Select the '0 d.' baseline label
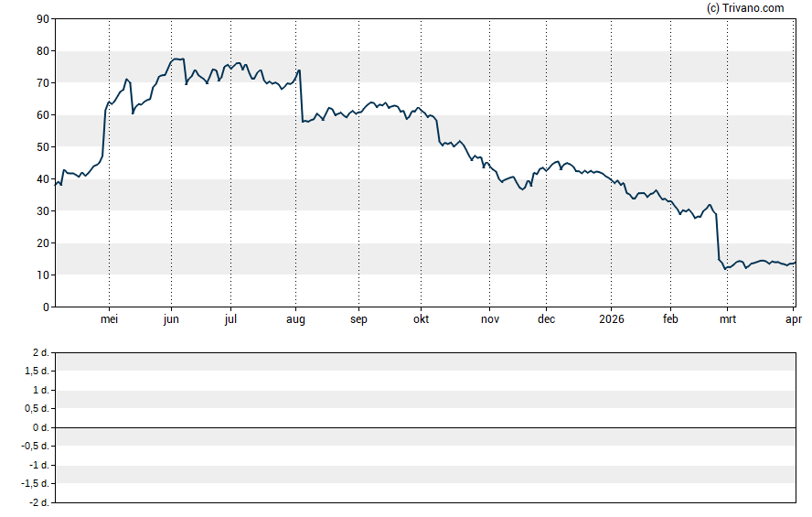 pyautogui.click(x=39, y=427)
